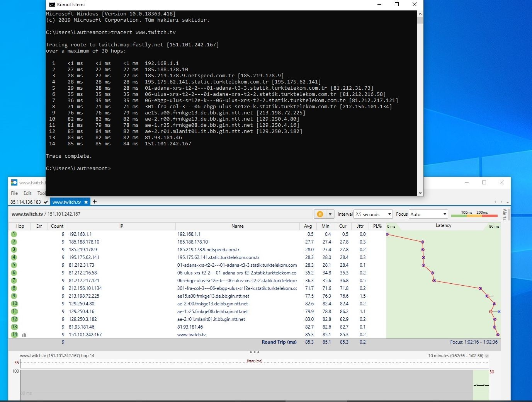532x402 pixels.
Task: Click the Count column header
Action: point(57,226)
